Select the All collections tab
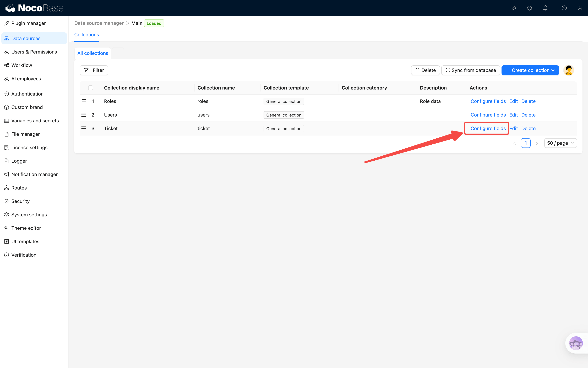 pyautogui.click(x=93, y=53)
